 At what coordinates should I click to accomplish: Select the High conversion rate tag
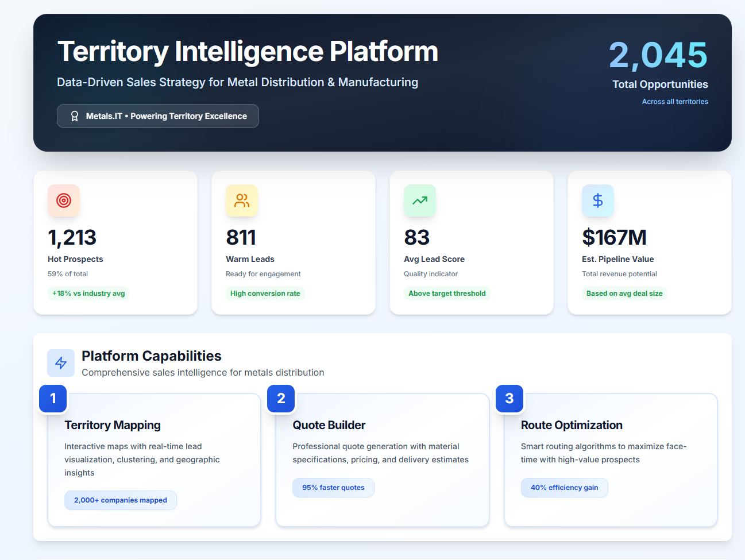(265, 293)
